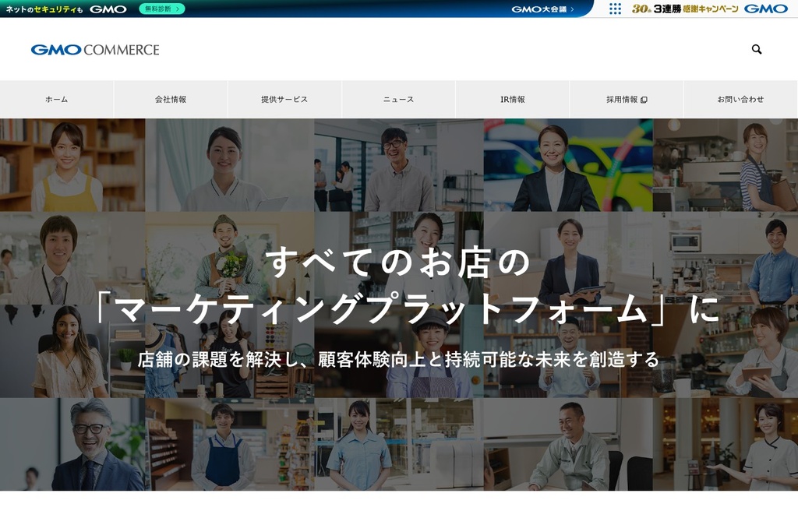Viewport: 798px width, 532px height.
Task: Open the 30周年3連勝 感謝キャンペーン banner
Action: click(x=687, y=9)
